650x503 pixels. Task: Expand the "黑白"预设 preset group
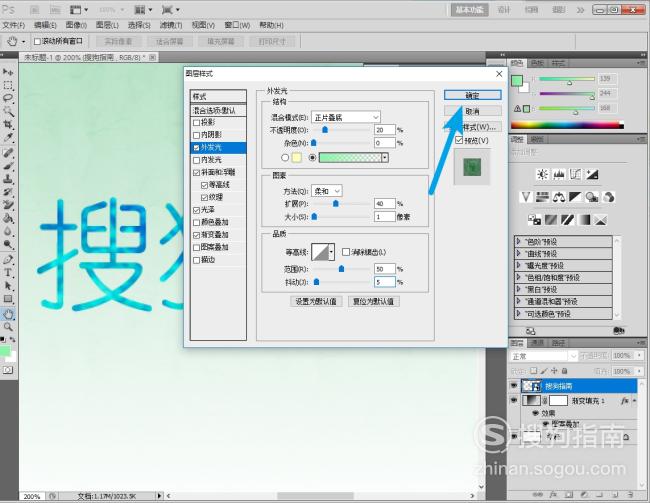coord(518,289)
